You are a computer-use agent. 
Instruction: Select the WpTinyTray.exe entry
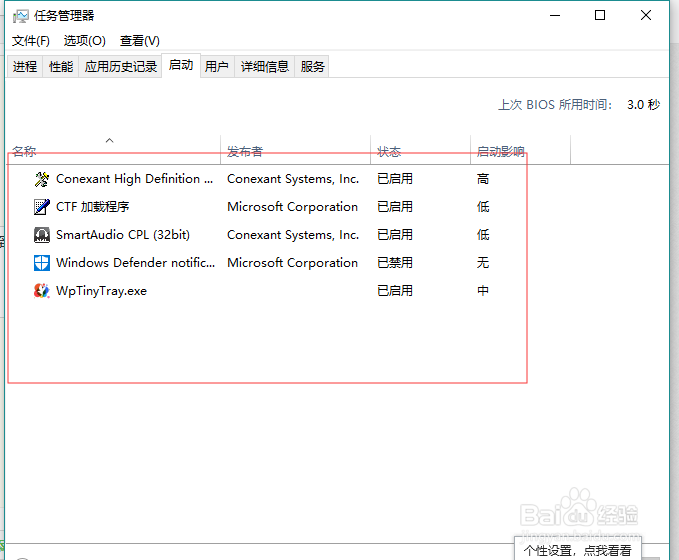[101, 291]
